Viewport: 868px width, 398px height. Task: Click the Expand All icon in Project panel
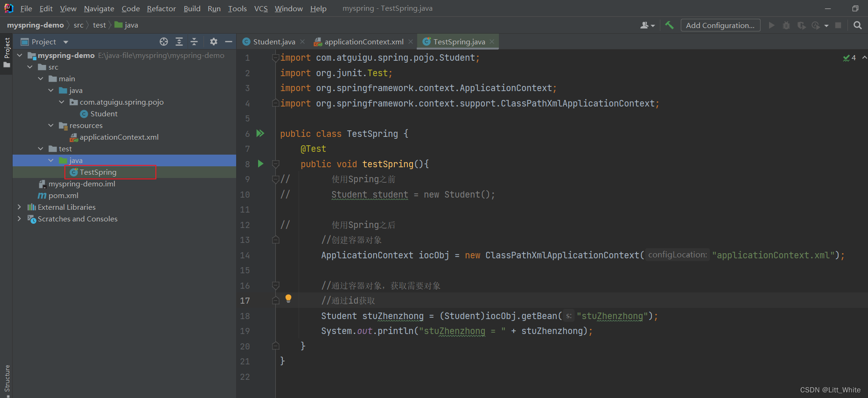coord(179,42)
